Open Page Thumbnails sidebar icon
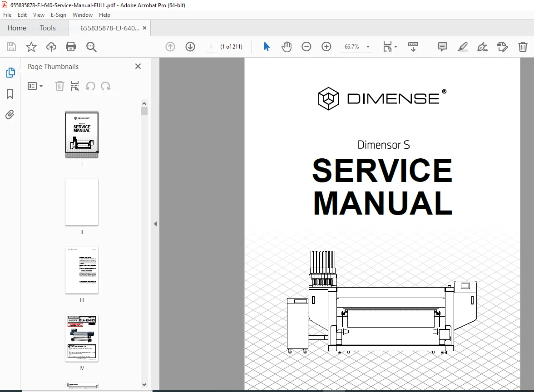Screen dimensions: 534x392 click(x=10, y=73)
